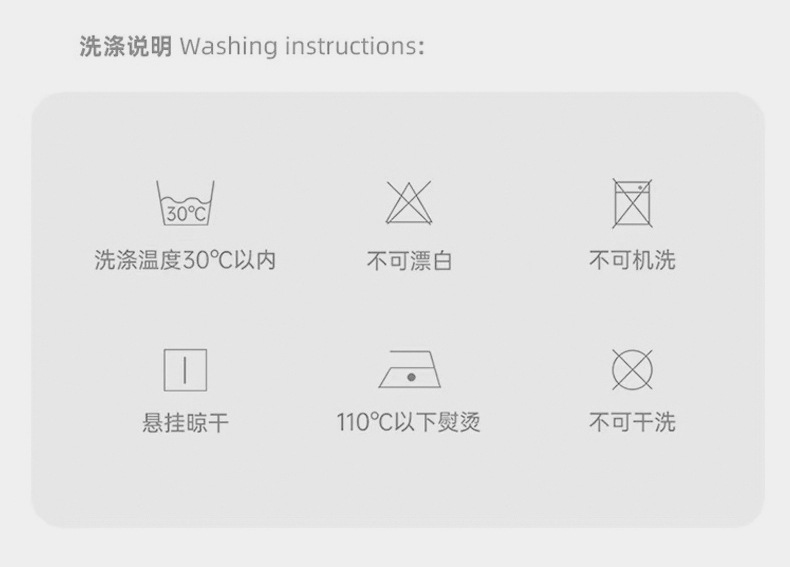
Task: Click the 洗涤说明 heading
Action: [x=125, y=46]
